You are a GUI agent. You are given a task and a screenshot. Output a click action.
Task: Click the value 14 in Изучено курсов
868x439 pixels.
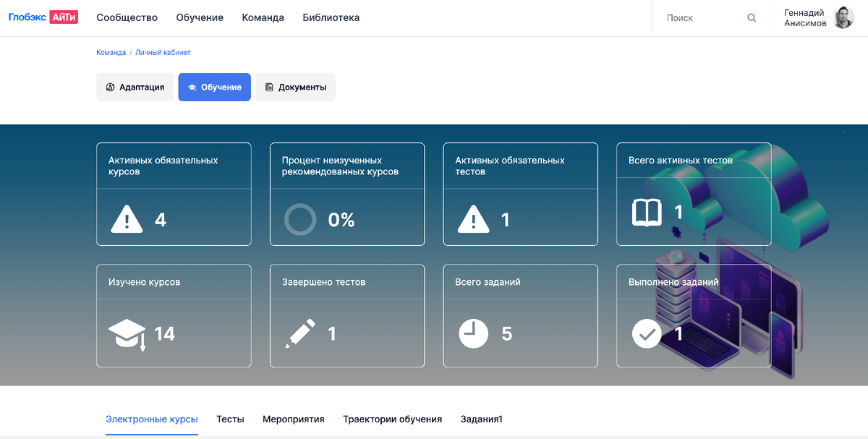pos(165,333)
